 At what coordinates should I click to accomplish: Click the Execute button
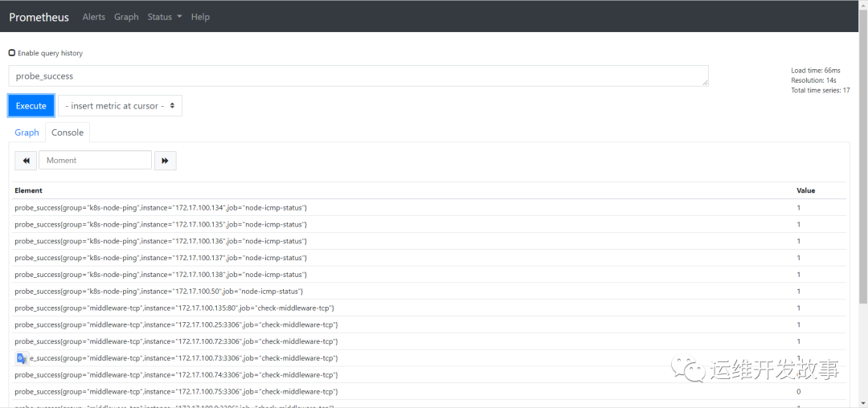31,105
